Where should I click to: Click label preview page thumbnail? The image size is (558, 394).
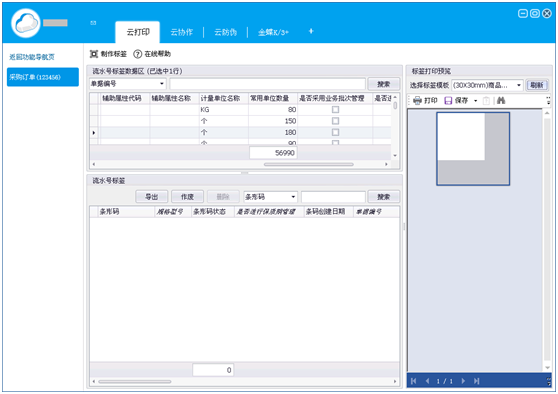473,149
